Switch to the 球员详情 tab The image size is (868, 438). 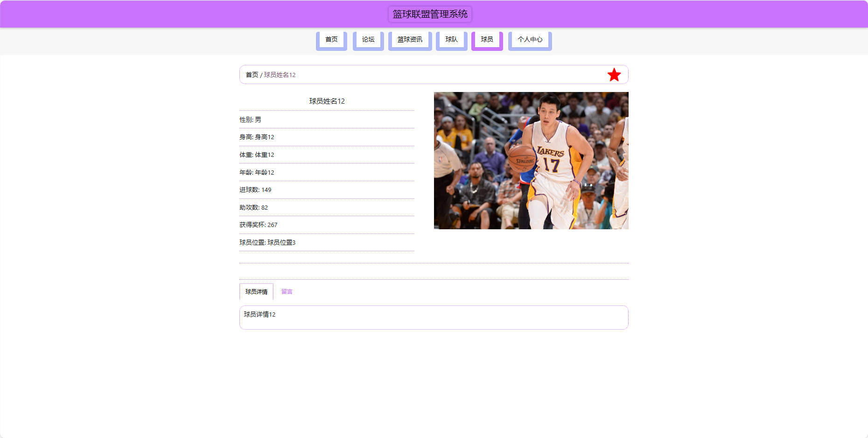(x=256, y=291)
